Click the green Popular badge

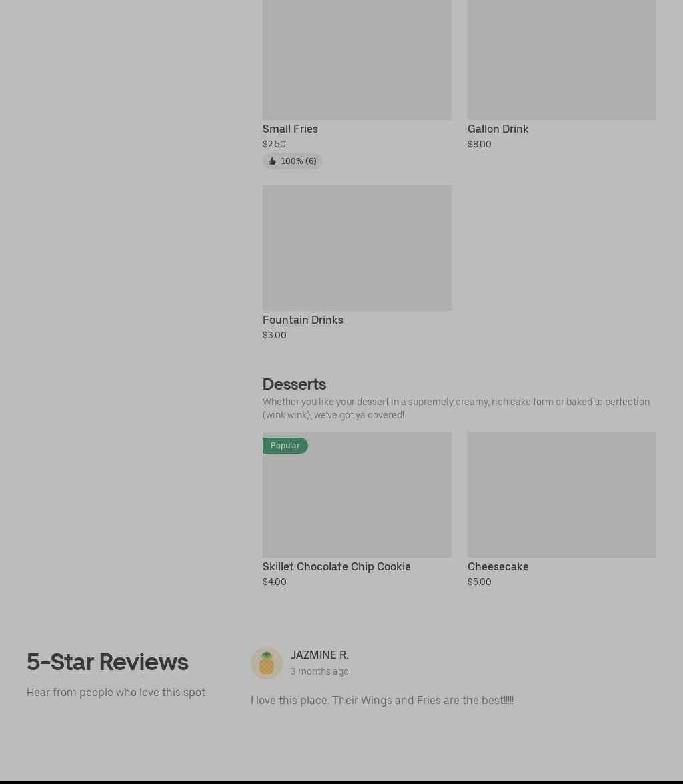point(285,446)
